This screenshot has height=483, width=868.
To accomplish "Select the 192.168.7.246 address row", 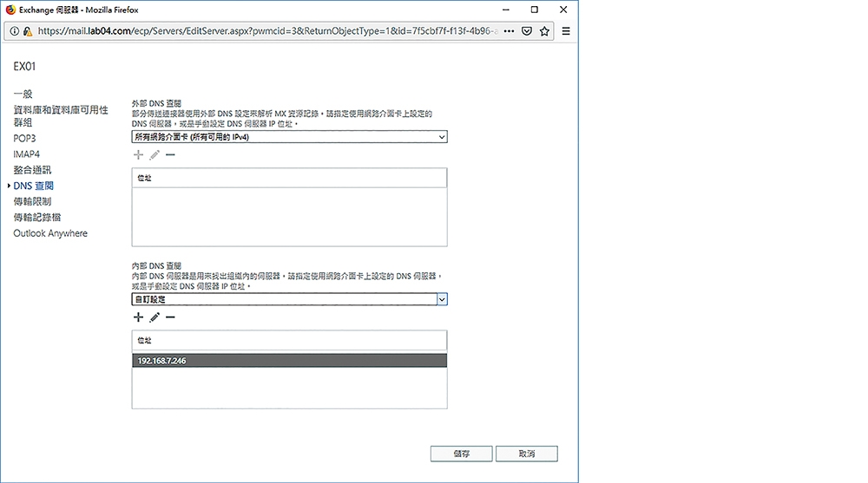I will click(x=290, y=361).
